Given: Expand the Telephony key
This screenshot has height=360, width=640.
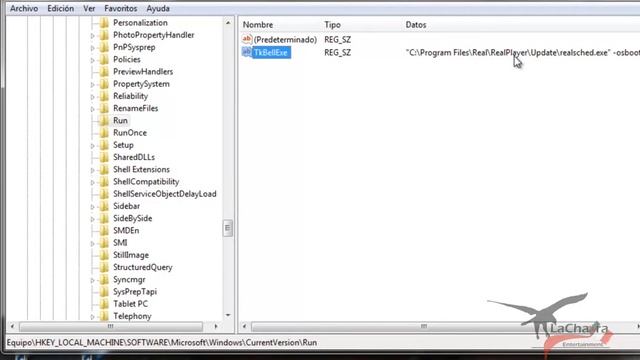Looking at the screenshot, I should (92, 317).
